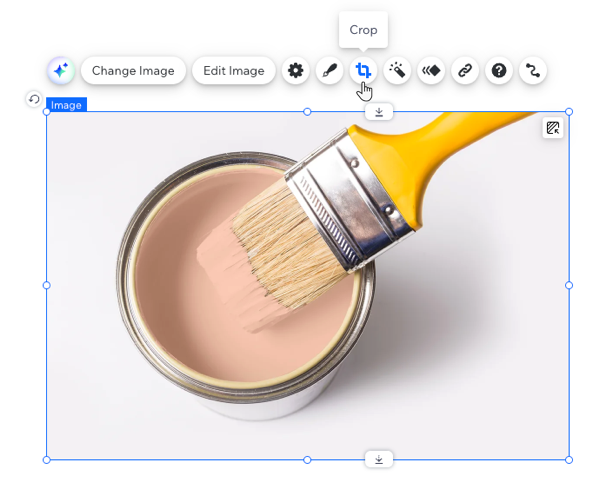600x483 pixels.
Task: Select the Crop tool icon
Action: point(363,70)
